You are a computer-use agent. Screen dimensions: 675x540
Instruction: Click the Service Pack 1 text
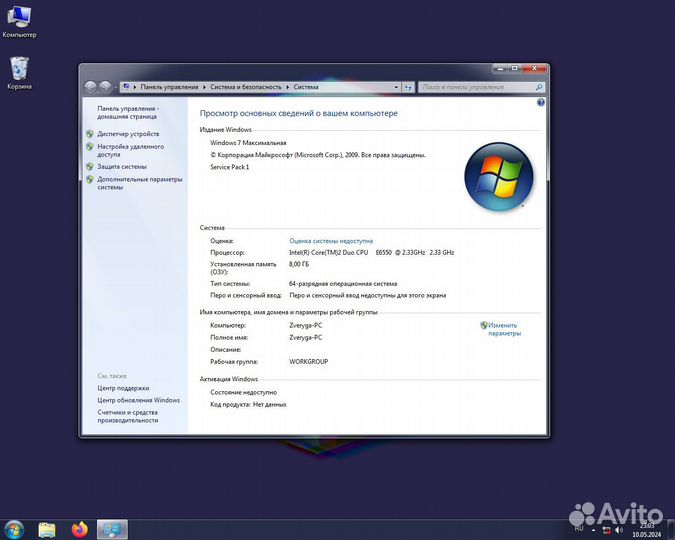[x=229, y=167]
